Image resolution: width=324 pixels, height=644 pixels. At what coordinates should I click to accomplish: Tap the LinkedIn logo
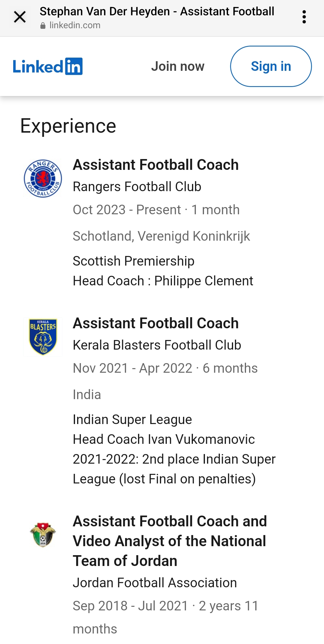pos(47,66)
